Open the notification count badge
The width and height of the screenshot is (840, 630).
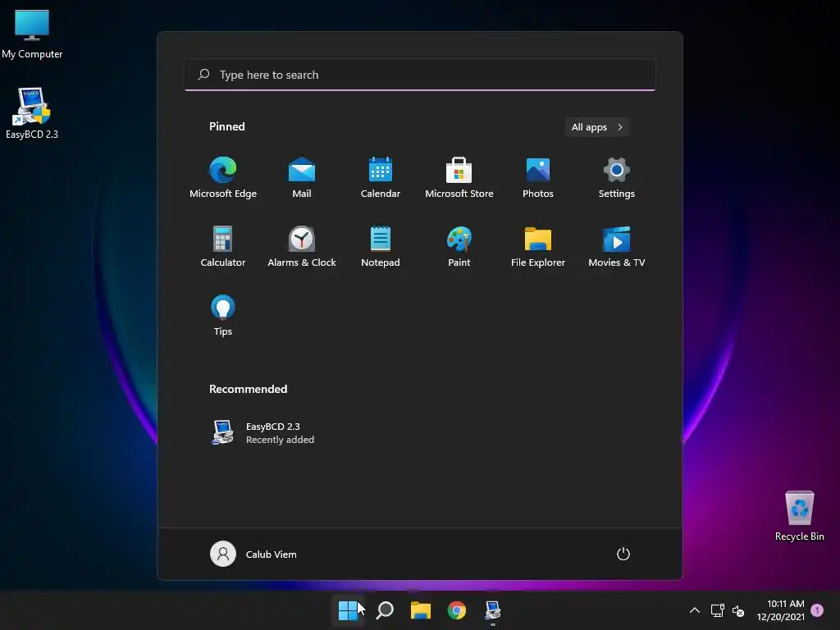point(817,609)
